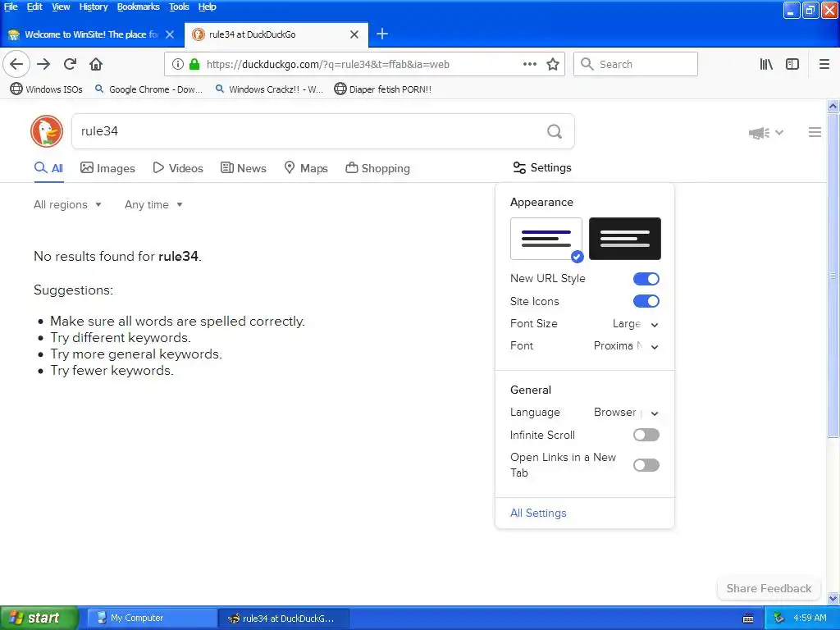Open the Library bookshelf icon
840x630 pixels.
coord(766,64)
